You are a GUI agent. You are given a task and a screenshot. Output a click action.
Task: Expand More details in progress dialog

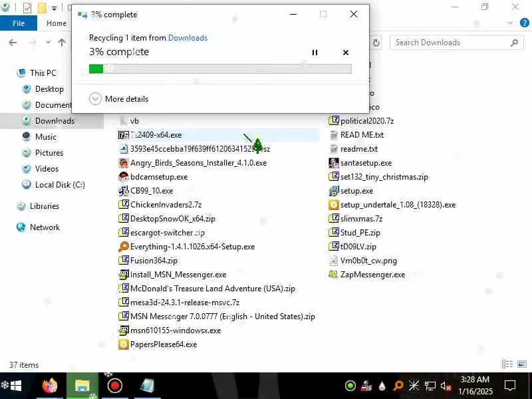click(119, 98)
